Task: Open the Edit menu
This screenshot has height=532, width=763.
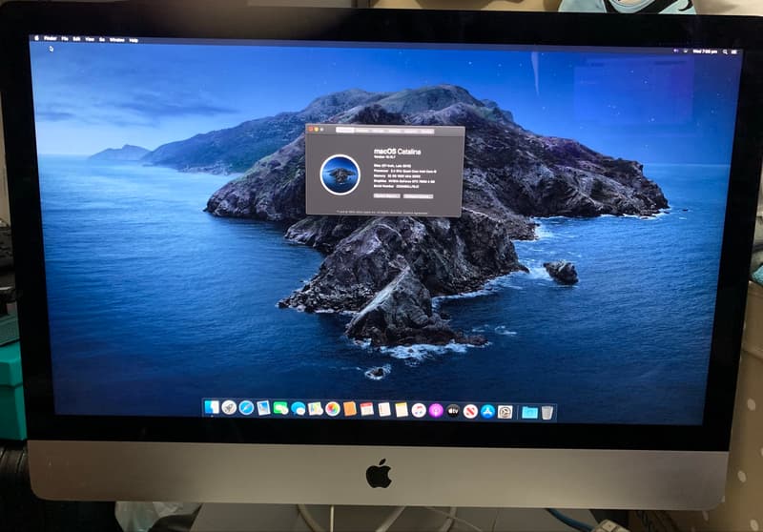Action: [x=76, y=38]
